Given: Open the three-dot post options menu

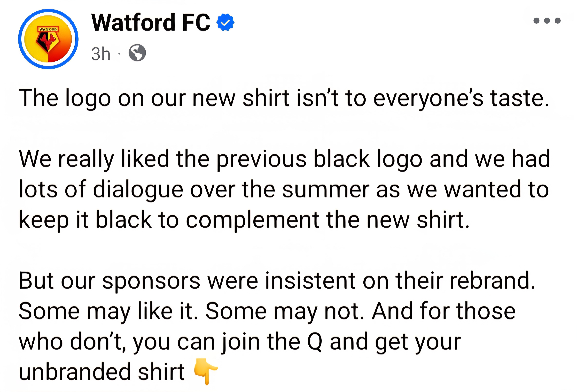Looking at the screenshot, I should [x=547, y=20].
